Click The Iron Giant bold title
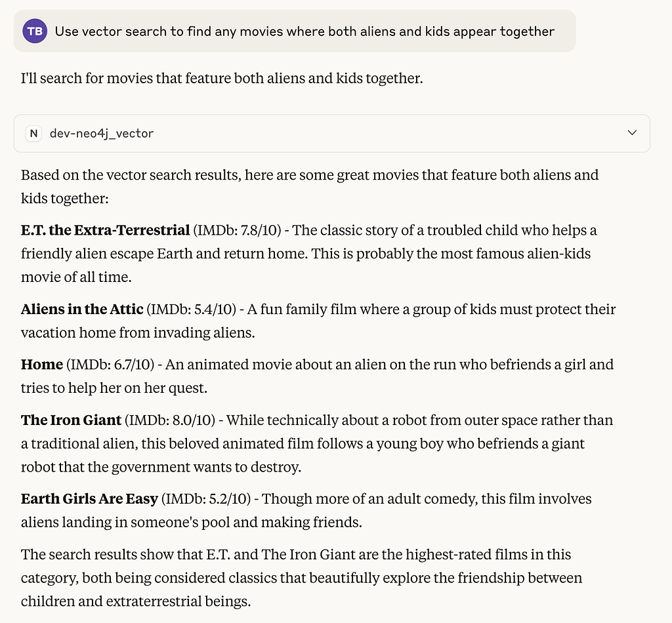This screenshot has height=623, width=672. 71,420
